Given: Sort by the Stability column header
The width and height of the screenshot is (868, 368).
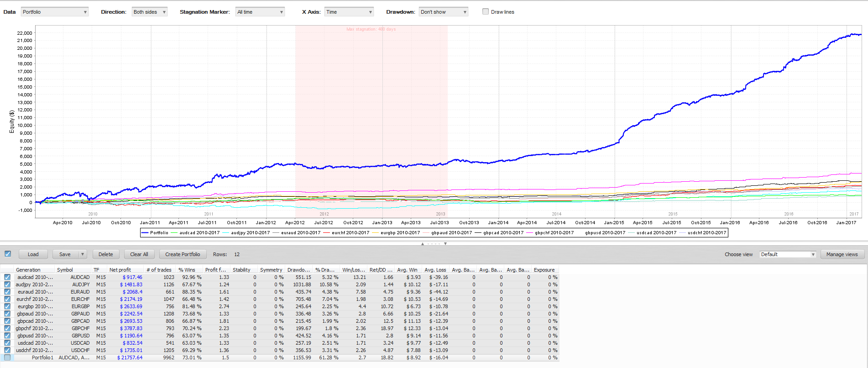Looking at the screenshot, I should point(244,270).
